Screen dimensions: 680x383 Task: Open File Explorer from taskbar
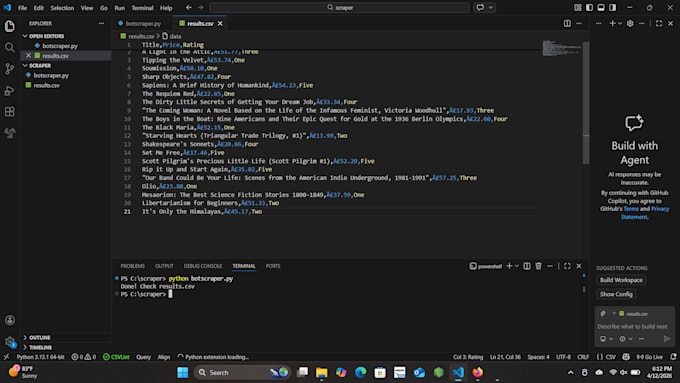pyautogui.click(x=321, y=372)
